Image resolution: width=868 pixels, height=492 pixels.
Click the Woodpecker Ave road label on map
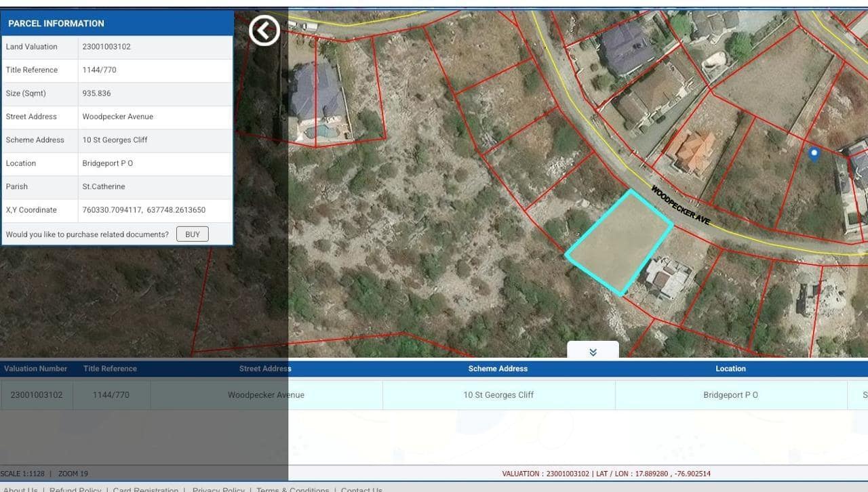click(680, 205)
